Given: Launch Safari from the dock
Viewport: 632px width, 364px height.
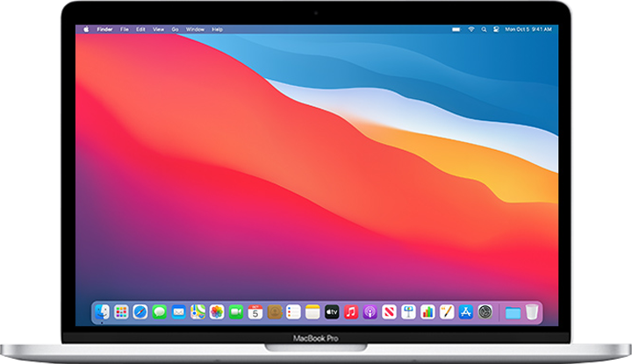Looking at the screenshot, I should point(140,311).
